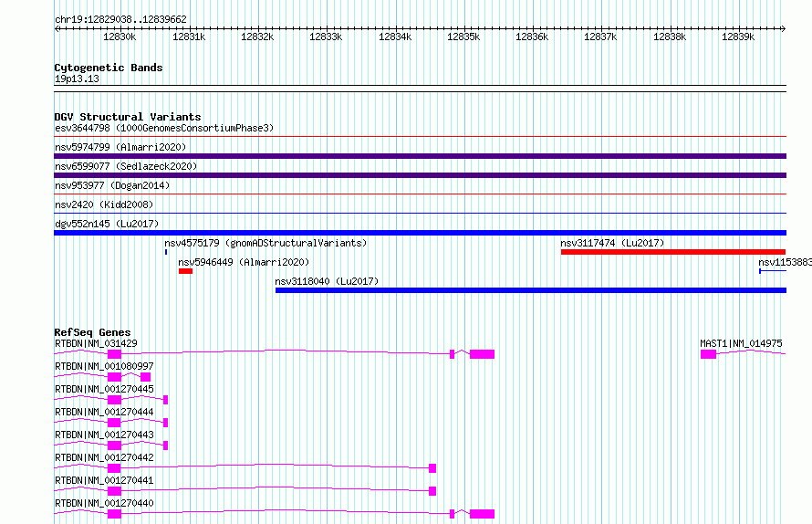Select the nsv5974799 (Almarri2020) purple bar

coord(420,156)
